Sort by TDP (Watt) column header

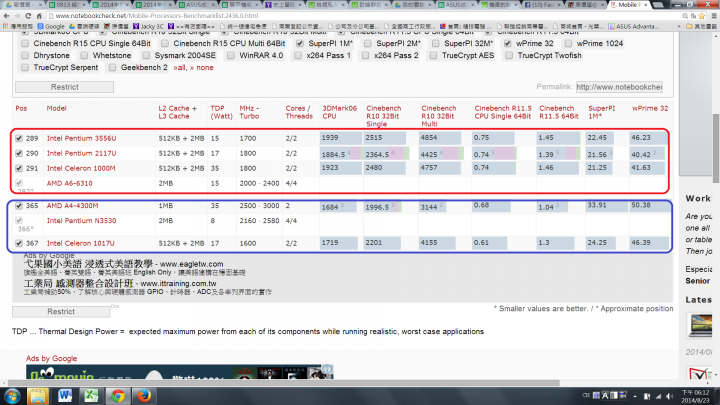pos(221,112)
